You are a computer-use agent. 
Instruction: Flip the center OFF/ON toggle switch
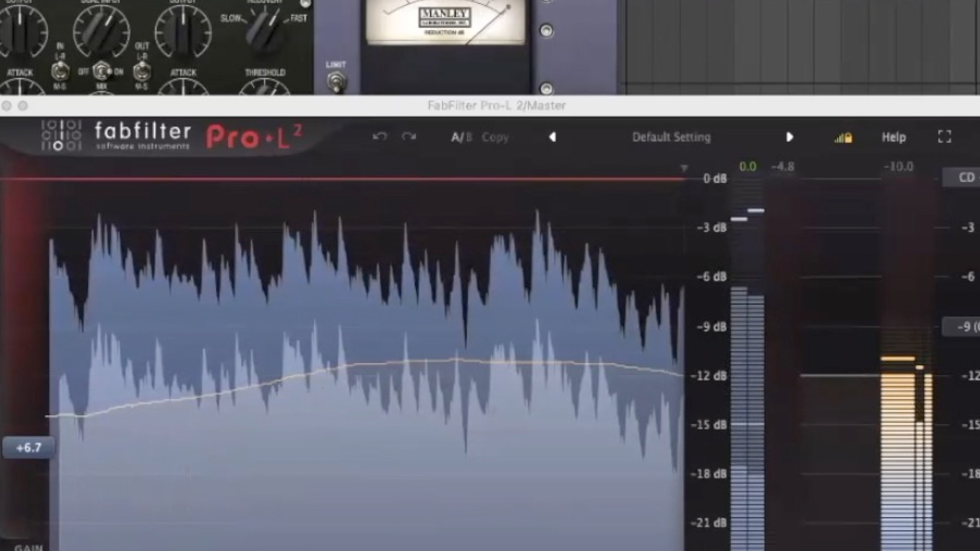pyautogui.click(x=102, y=71)
